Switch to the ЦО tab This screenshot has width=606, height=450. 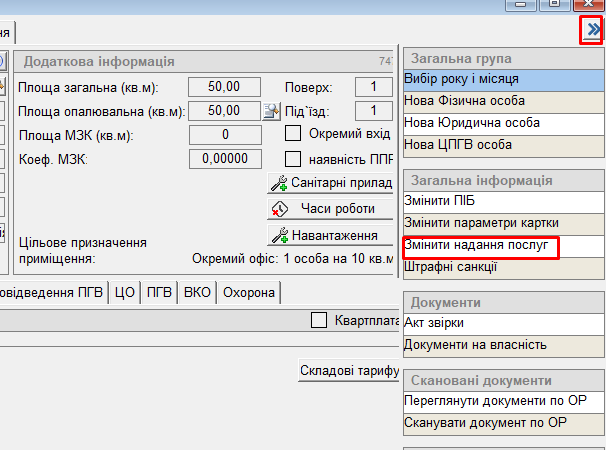[x=125, y=293]
